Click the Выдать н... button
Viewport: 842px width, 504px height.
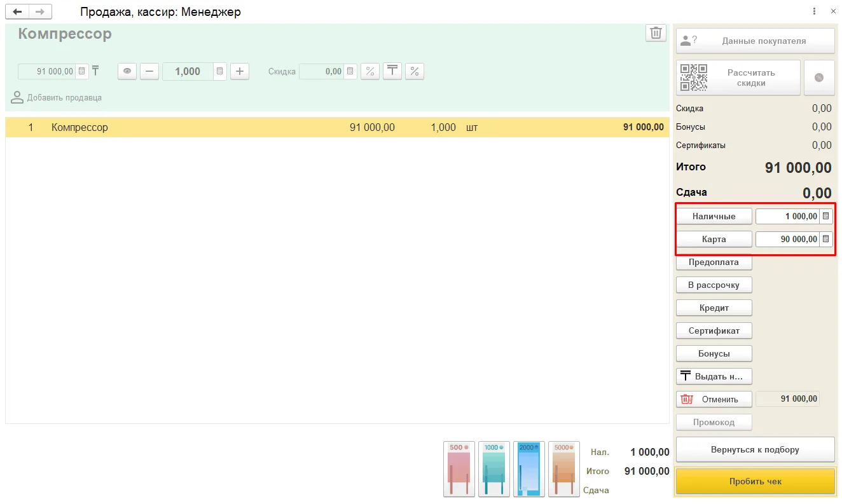tap(714, 376)
